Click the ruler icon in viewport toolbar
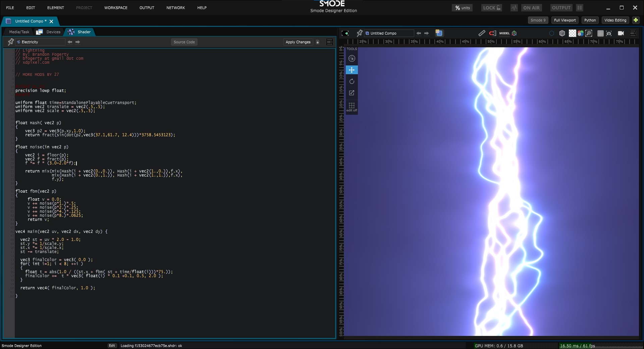The image size is (644, 349). [x=482, y=33]
